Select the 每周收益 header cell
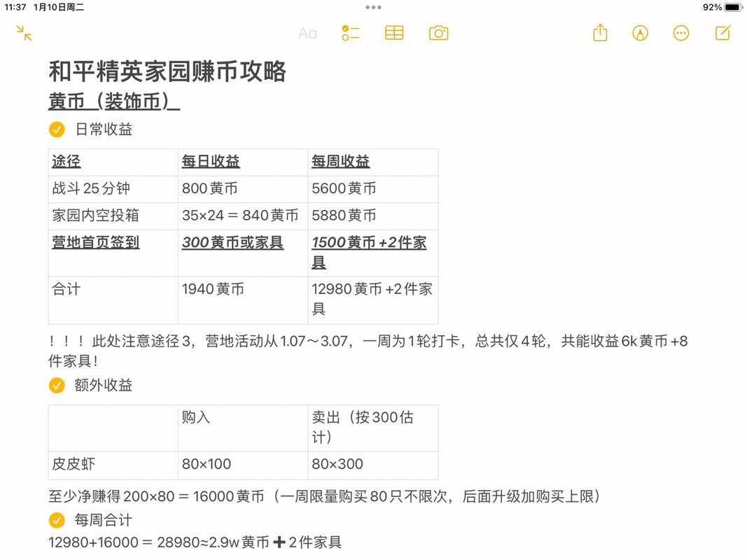The height and width of the screenshot is (560, 747). click(373, 162)
